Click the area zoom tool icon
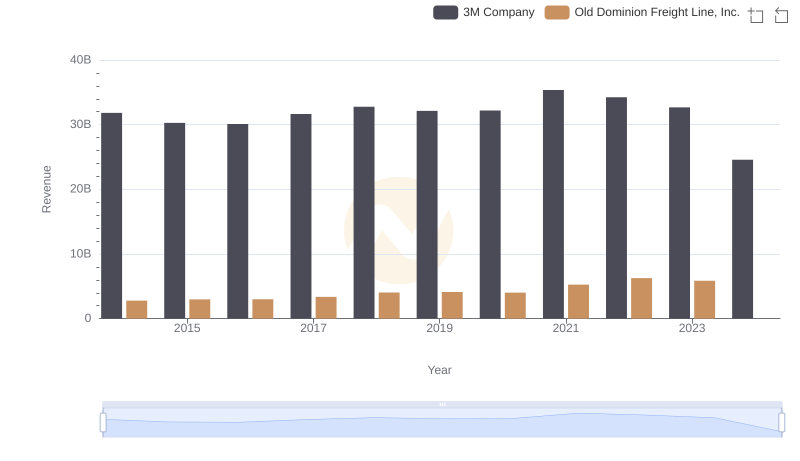This screenshot has width=800, height=461. (756, 15)
